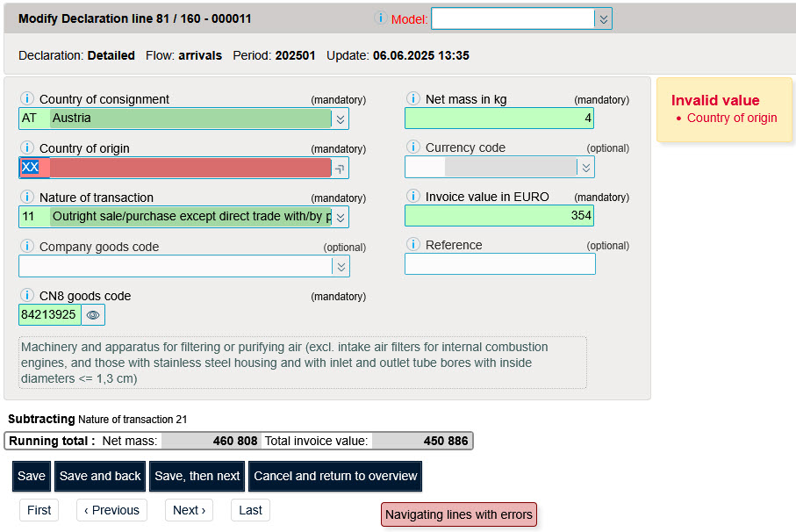Click info icon beside Invoice value in EURO
The height and width of the screenshot is (532, 796).
tap(412, 197)
